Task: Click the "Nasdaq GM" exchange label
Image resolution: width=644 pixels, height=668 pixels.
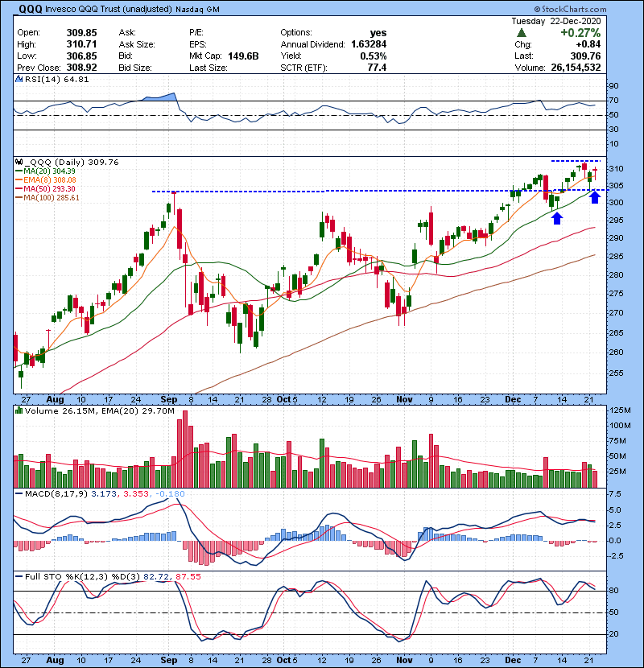Action: 197,10
